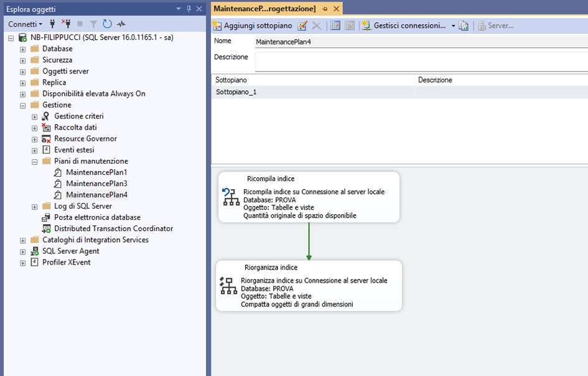588x376 pixels.
Task: Select the Riorganizza indice task box
Action: click(309, 286)
